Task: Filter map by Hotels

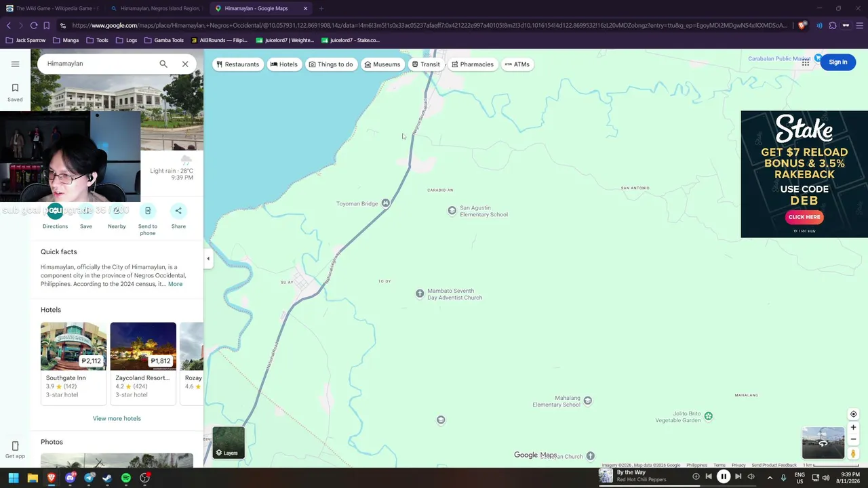Action: point(283,64)
